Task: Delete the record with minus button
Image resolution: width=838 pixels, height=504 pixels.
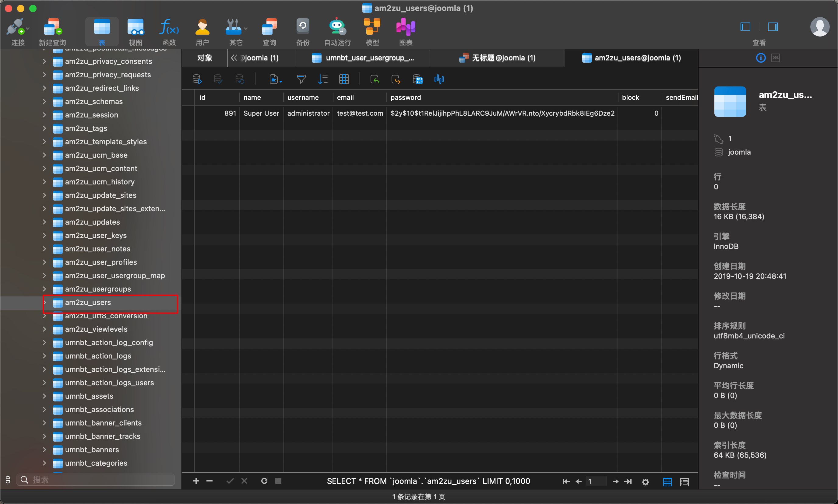Action: tap(209, 481)
